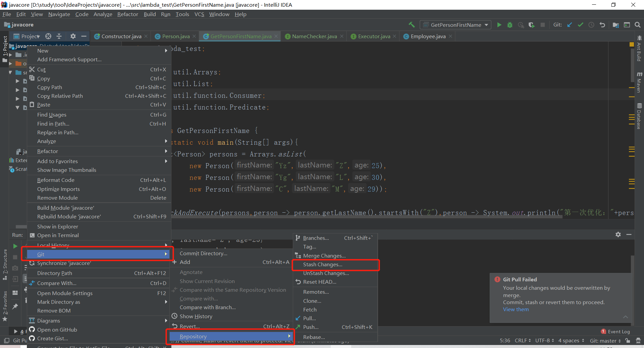The height and width of the screenshot is (348, 644).
Task: Open the CRLF line separator selector
Action: pos(523,341)
